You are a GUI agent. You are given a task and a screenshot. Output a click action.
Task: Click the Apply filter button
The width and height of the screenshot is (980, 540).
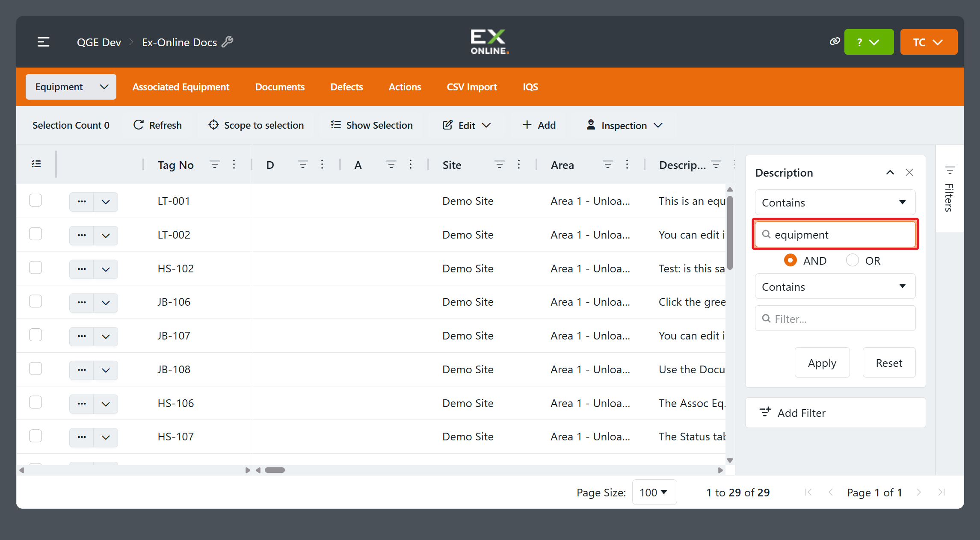click(822, 363)
